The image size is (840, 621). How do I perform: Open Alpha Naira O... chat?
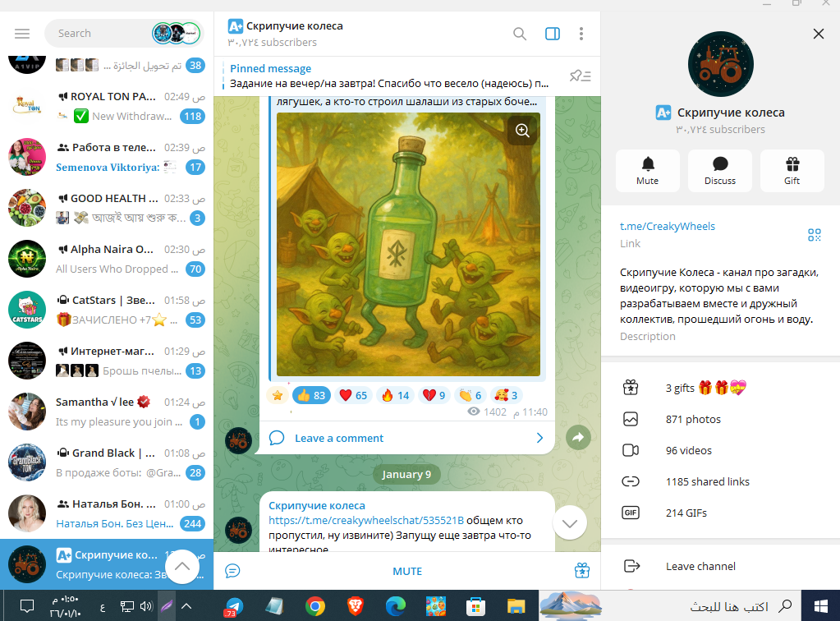[107, 259]
